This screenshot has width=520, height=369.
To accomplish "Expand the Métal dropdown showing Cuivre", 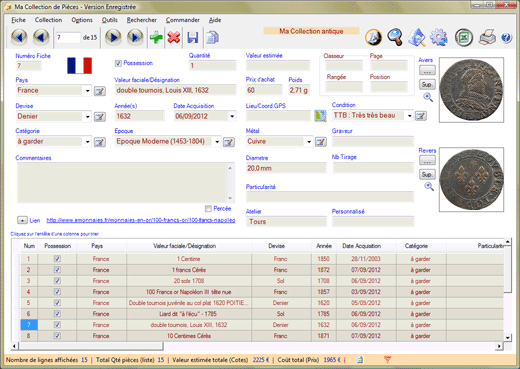I will 309,142.
